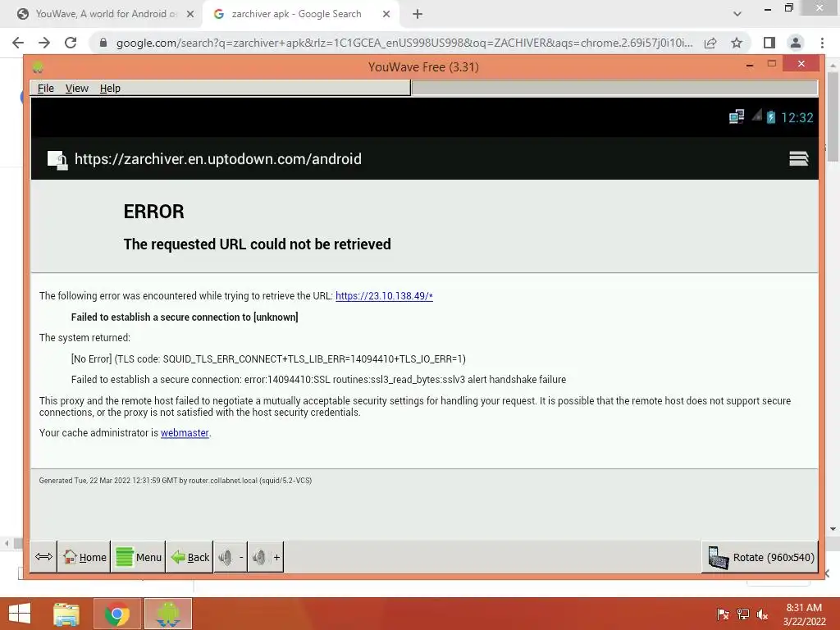Open the Chrome profile avatar
The width and height of the screenshot is (840, 630).
[x=796, y=43]
